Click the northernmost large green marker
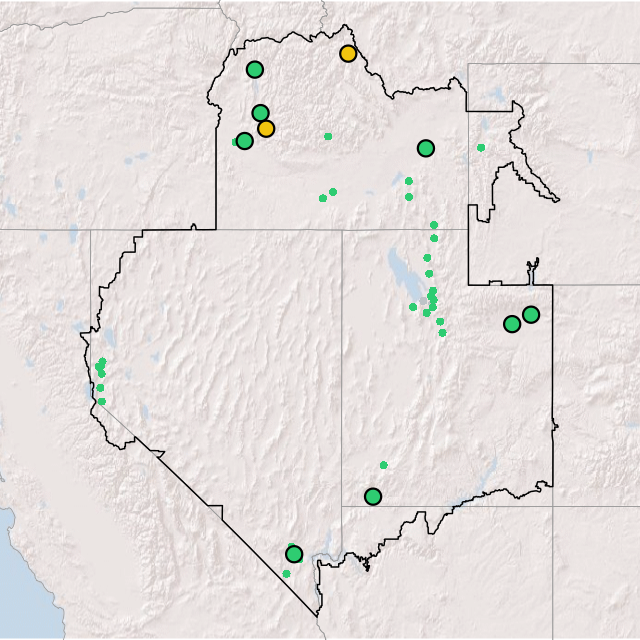Image resolution: width=640 pixels, height=640 pixels. click(254, 70)
